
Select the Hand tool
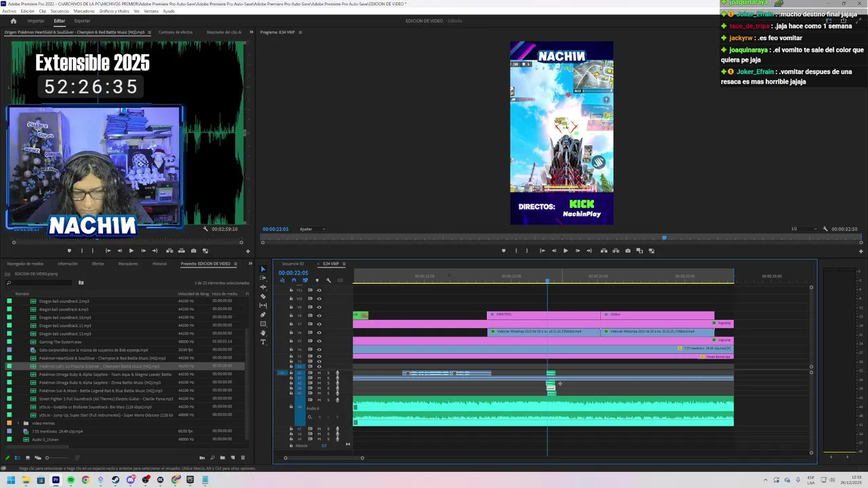tap(264, 333)
